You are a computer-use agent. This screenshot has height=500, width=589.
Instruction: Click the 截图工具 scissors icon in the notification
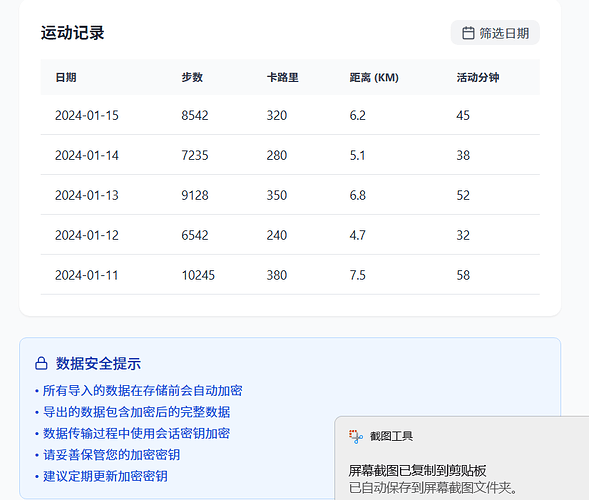point(355,437)
